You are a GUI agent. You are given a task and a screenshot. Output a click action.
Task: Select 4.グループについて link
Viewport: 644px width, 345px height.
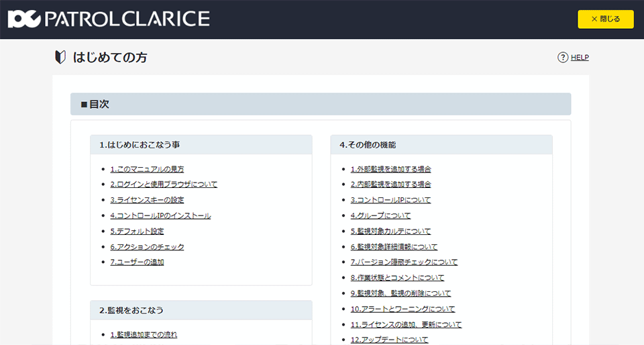click(x=380, y=215)
